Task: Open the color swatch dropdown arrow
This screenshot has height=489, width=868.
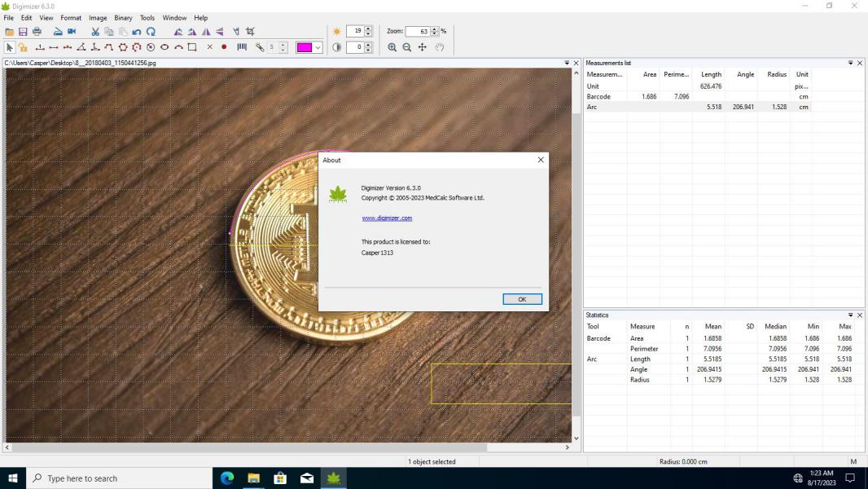Action: pos(318,47)
